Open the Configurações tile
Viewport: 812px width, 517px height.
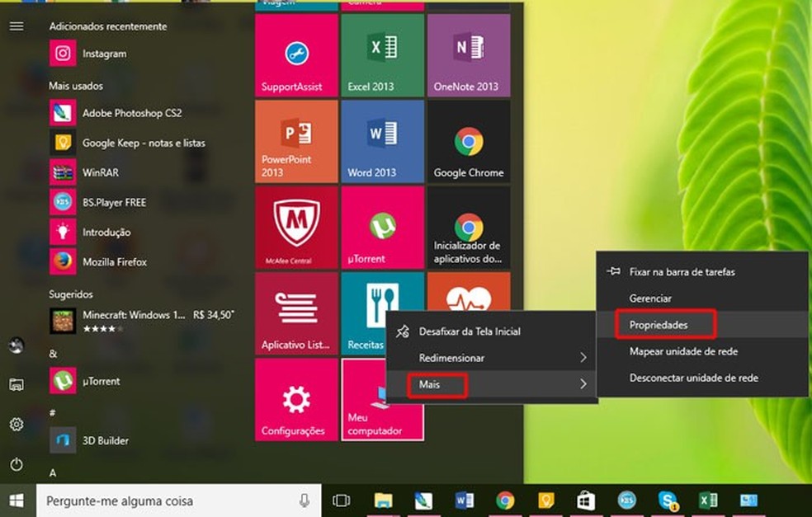pyautogui.click(x=296, y=400)
